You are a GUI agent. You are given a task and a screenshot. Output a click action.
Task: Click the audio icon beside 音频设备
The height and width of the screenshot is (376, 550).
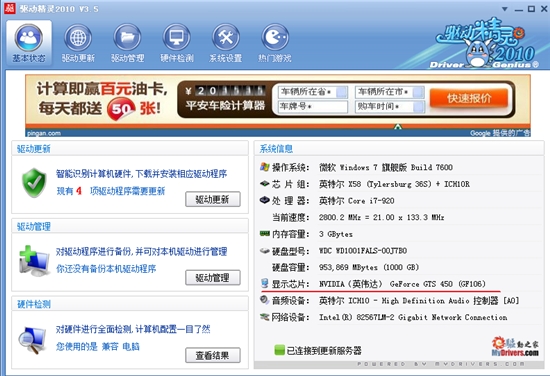[264, 300]
